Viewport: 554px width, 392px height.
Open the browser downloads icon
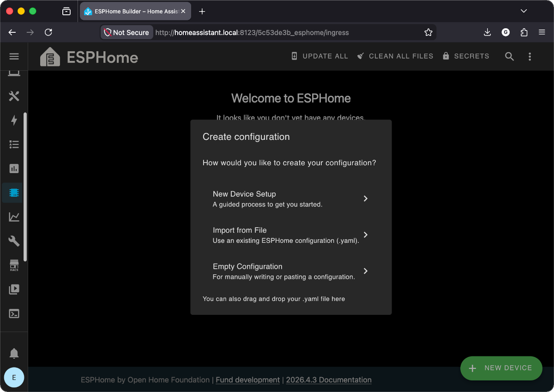487,32
